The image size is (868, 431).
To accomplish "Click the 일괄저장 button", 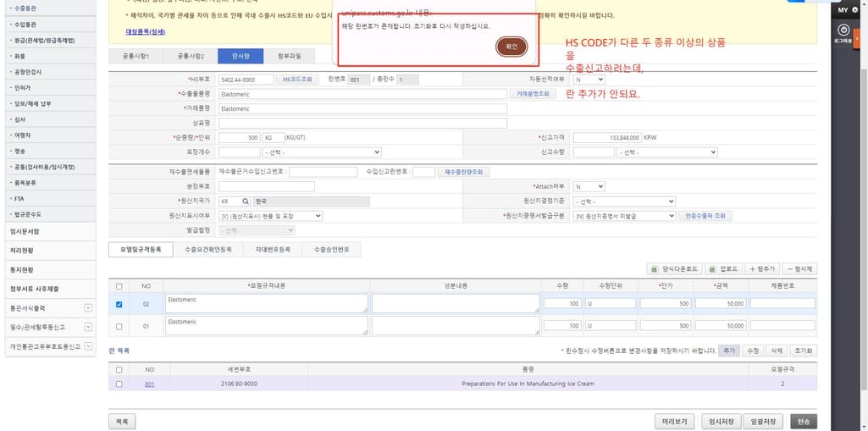I will (x=763, y=422).
